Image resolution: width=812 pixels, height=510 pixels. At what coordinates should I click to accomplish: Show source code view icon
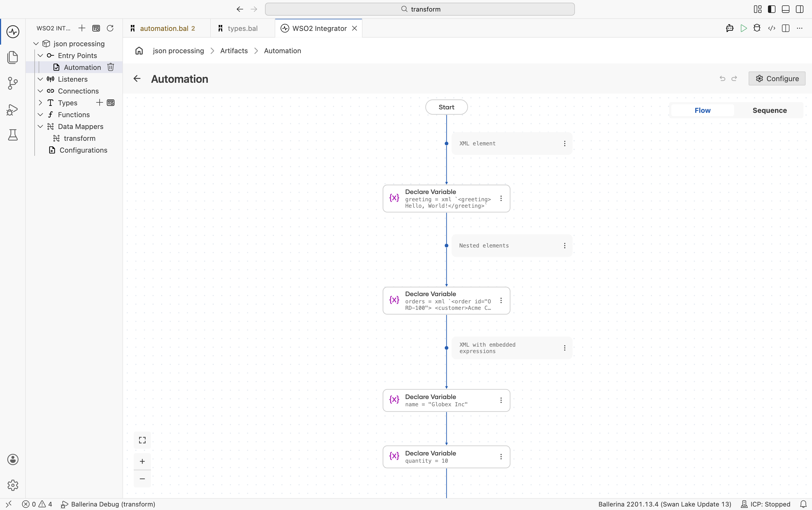pyautogui.click(x=771, y=28)
